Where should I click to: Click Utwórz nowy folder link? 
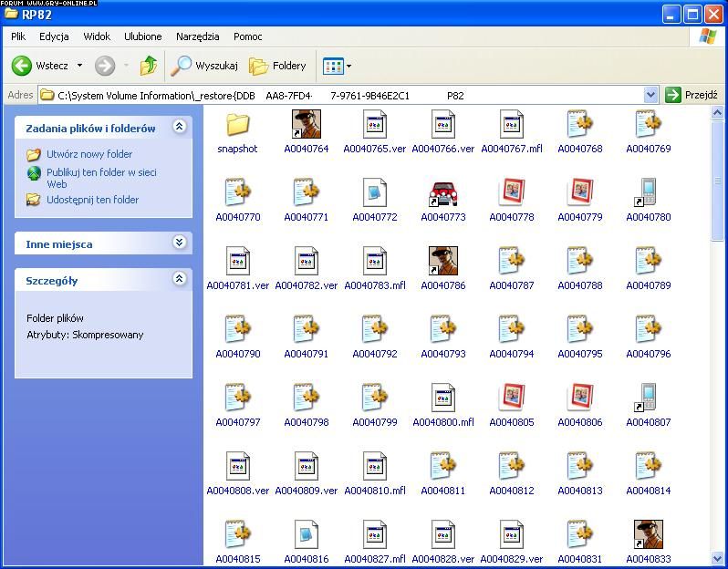click(x=89, y=154)
